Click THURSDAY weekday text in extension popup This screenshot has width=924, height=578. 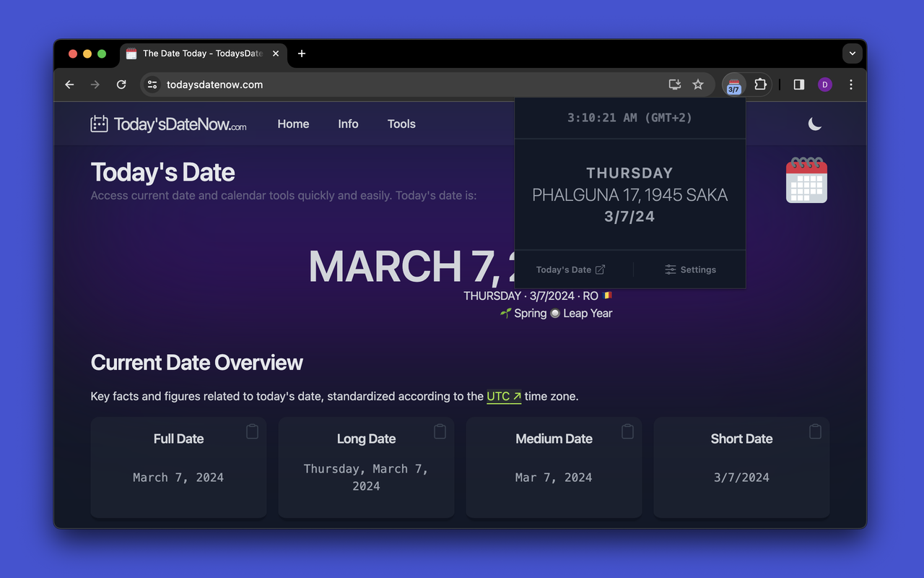click(x=629, y=173)
